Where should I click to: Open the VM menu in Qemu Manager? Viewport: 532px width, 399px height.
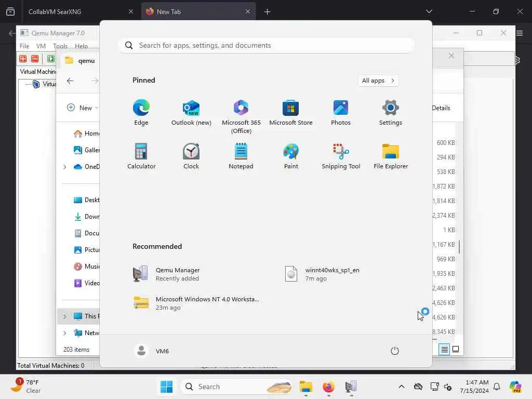point(41,46)
